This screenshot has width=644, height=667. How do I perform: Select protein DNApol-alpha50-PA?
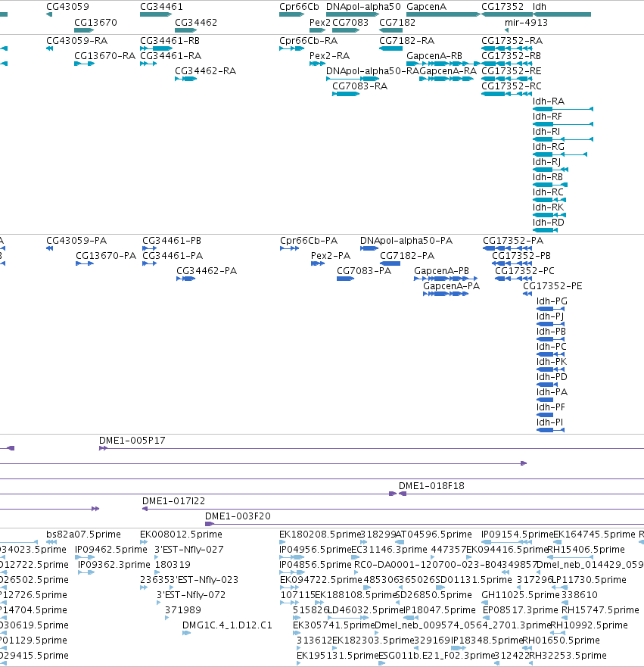406,241
